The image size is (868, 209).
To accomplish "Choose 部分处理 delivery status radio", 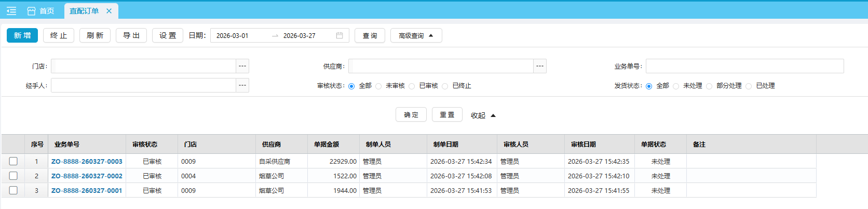I will click(x=709, y=86).
